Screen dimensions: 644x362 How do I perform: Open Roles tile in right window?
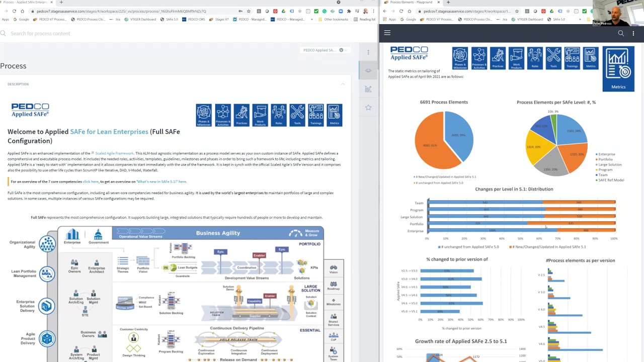[535, 58]
